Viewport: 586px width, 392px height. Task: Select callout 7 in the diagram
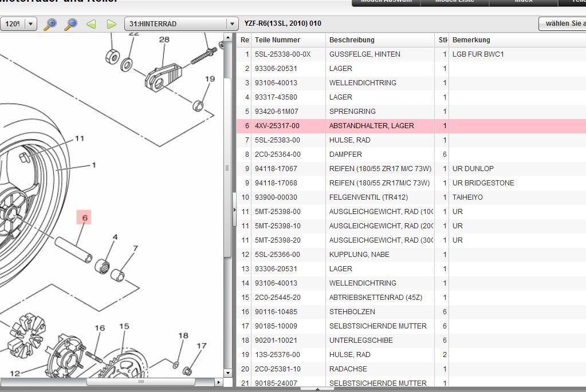coord(135,248)
